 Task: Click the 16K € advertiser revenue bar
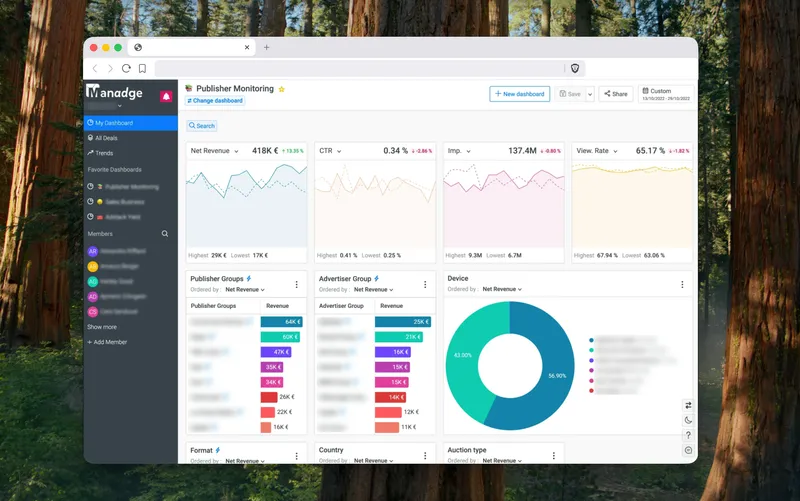click(x=393, y=352)
